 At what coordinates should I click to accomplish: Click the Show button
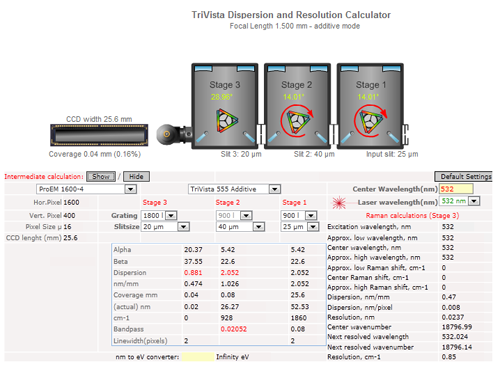pyautogui.click(x=101, y=177)
